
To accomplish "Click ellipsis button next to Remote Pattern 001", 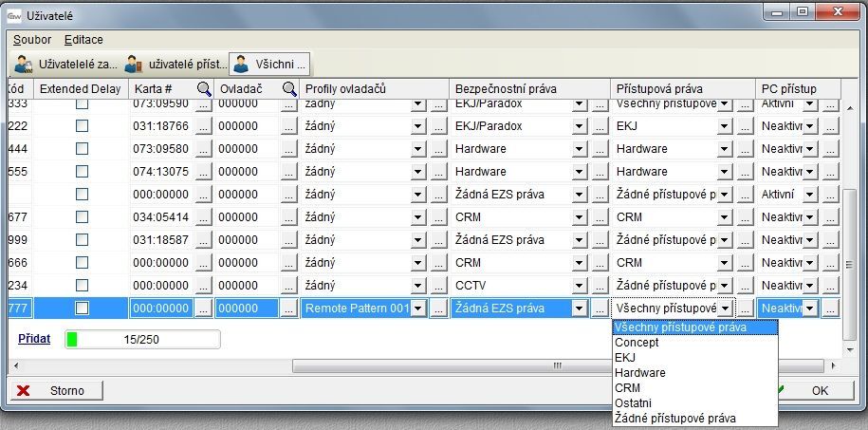I will click(437, 308).
